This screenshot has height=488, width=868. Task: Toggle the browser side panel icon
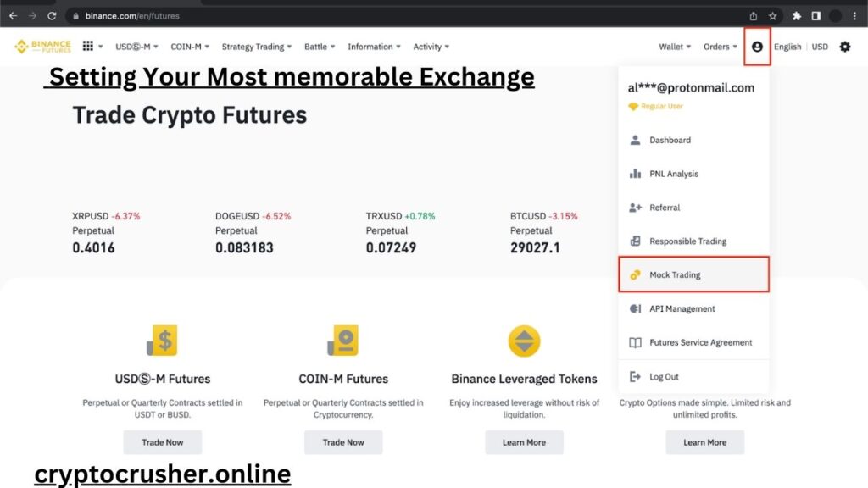(x=816, y=16)
